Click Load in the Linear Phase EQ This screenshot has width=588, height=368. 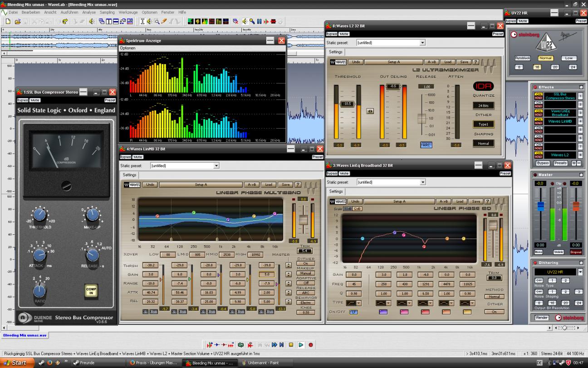coord(460,201)
